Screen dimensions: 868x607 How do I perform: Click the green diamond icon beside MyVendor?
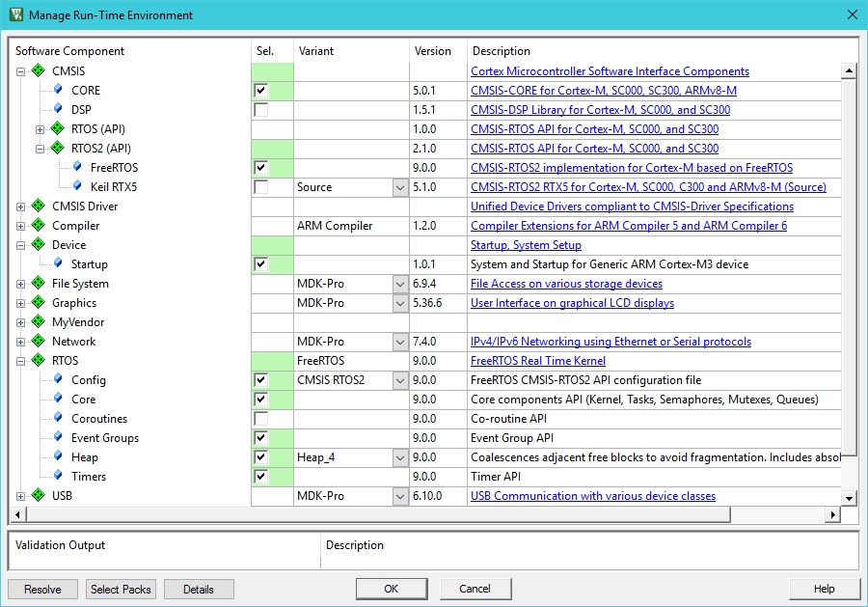tap(39, 322)
